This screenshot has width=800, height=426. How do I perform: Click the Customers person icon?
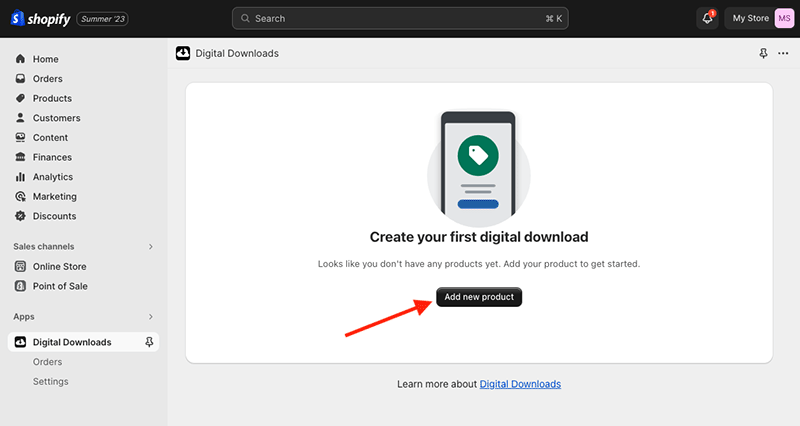click(x=20, y=118)
